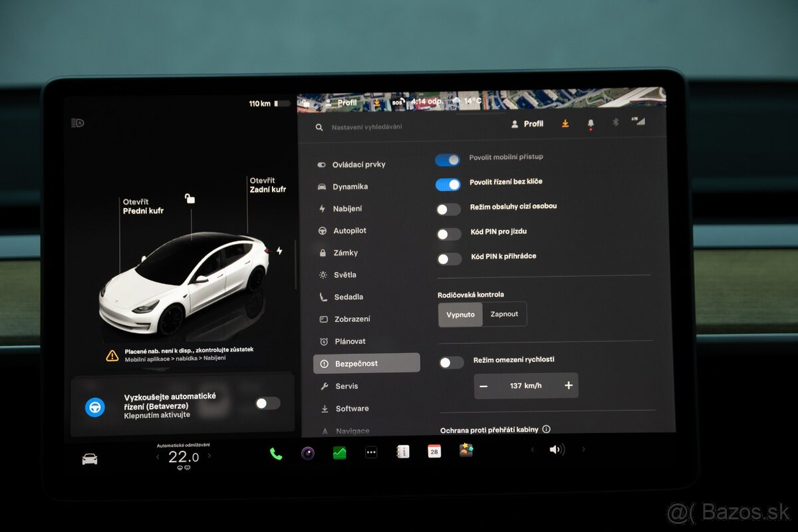Screen dimensions: 798x532
Task: Enable Režim obsluhy cizí osobou
Action: (x=448, y=209)
